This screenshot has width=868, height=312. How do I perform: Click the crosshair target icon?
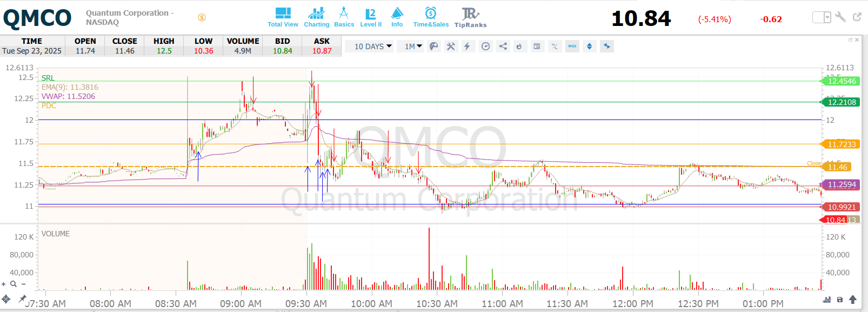tap(6, 298)
